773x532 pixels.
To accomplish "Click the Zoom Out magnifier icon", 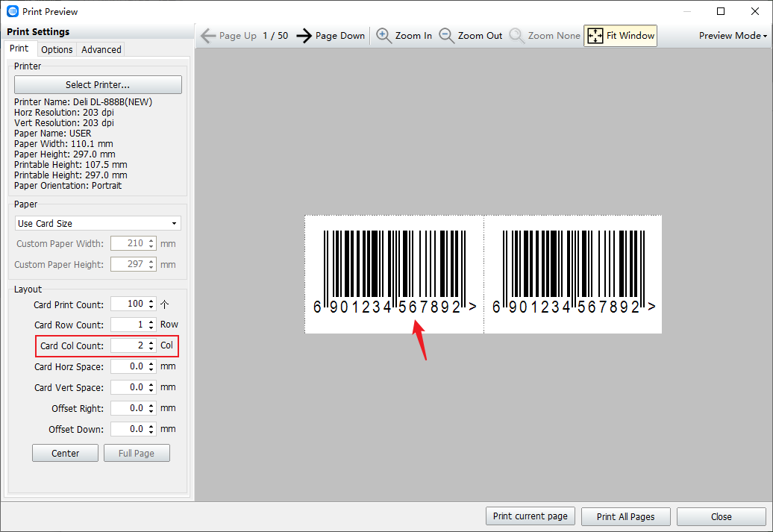I will (x=447, y=36).
